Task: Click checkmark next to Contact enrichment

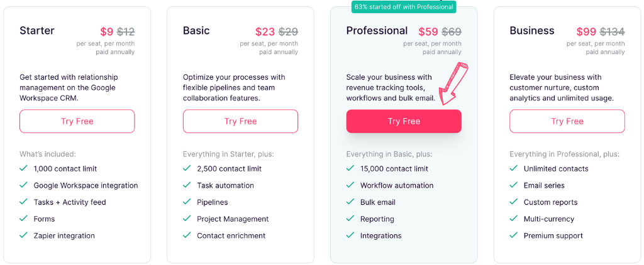Action: coord(187,235)
